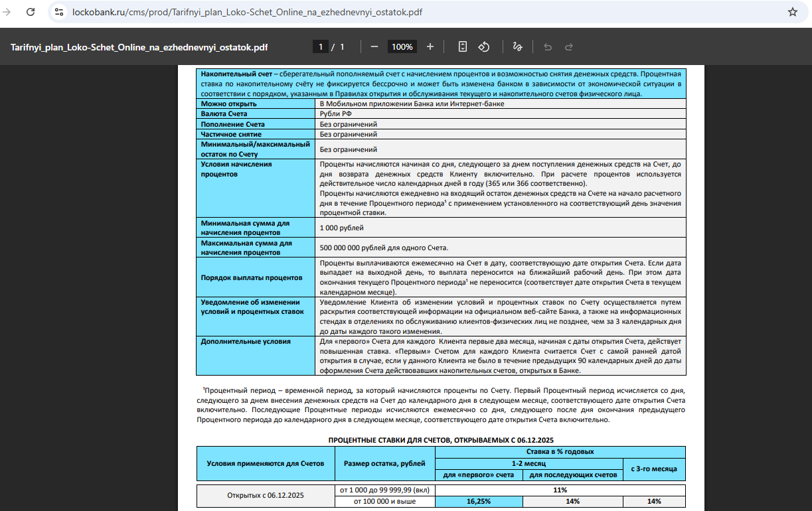Open the site information icon
The width and height of the screenshot is (812, 511).
(59, 12)
